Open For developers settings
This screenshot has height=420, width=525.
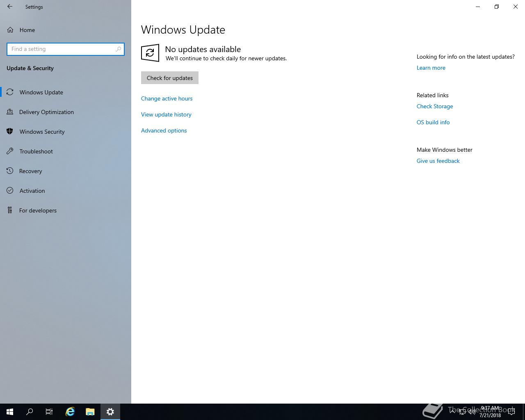coord(66,210)
